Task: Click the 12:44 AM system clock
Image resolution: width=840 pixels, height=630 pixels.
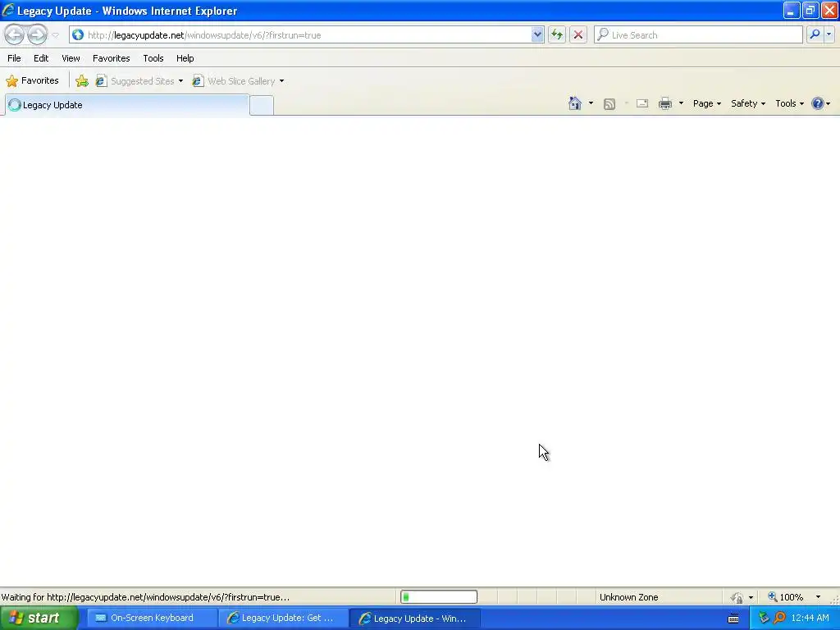Action: pos(810,619)
